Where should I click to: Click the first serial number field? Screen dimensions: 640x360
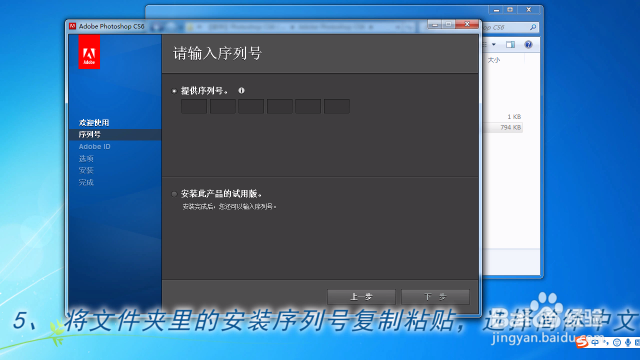tap(194, 107)
